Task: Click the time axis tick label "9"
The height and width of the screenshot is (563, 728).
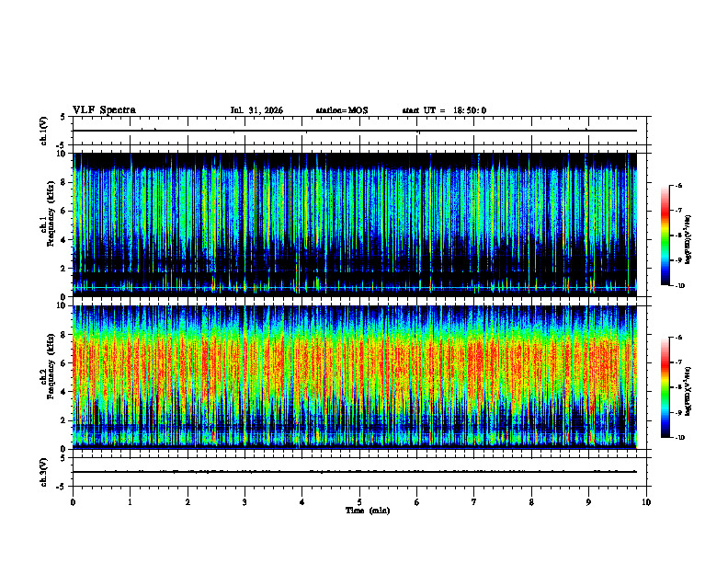Action: pyautogui.click(x=588, y=502)
